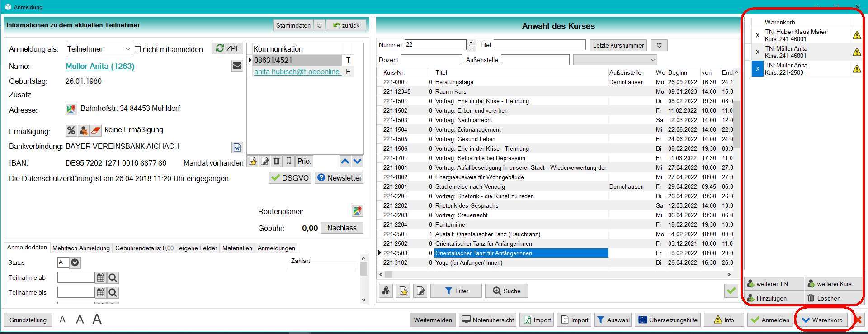Click the Routenplaner map icon
Screen dimensions: 868x334
[357, 211]
